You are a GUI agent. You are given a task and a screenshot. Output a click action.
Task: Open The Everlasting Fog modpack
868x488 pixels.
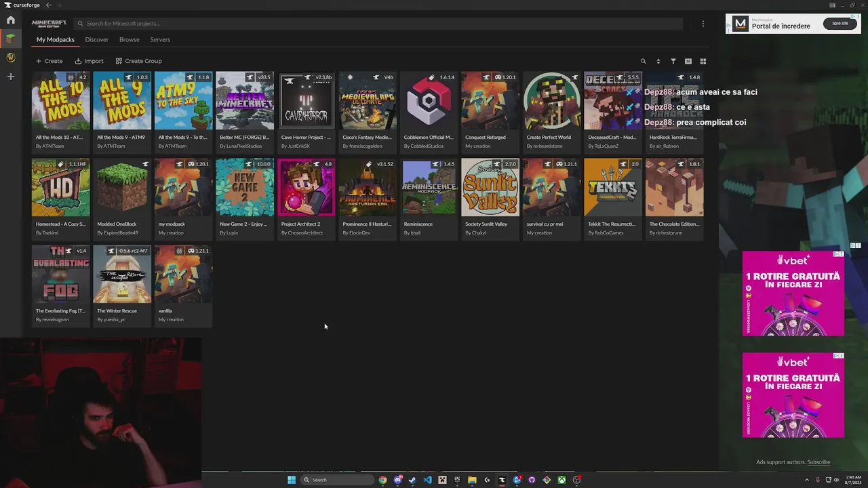(x=61, y=285)
